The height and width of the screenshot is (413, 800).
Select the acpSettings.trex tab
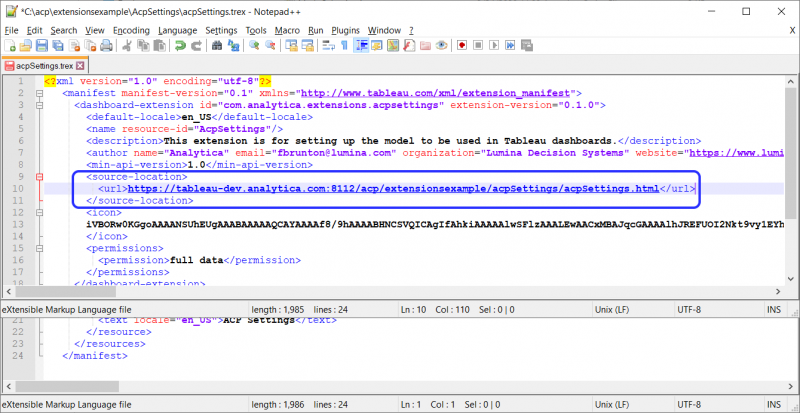44,66
